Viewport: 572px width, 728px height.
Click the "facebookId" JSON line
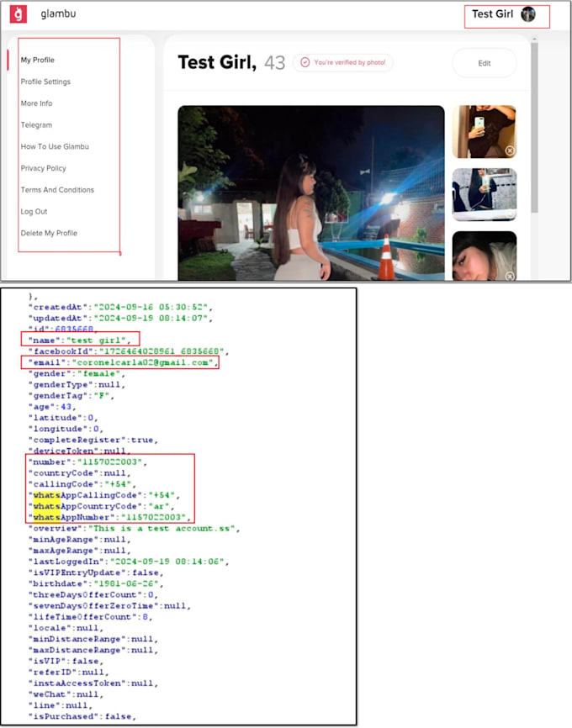click(x=129, y=351)
